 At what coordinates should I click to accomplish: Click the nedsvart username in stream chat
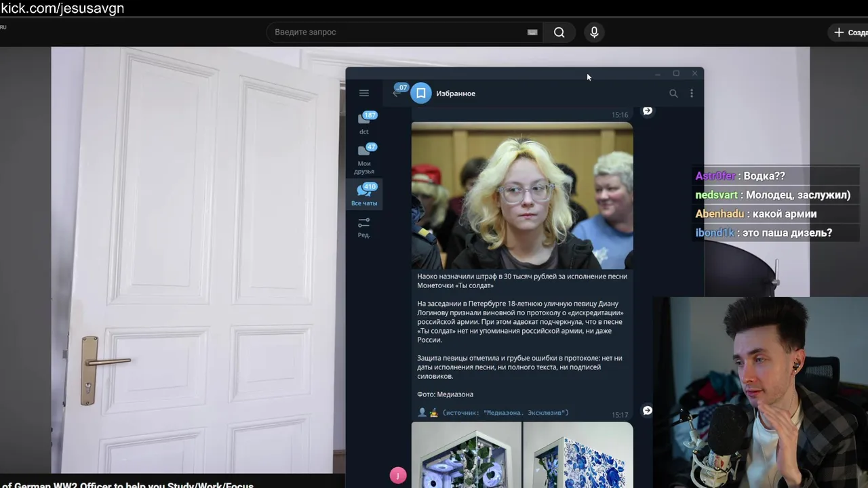tap(716, 195)
